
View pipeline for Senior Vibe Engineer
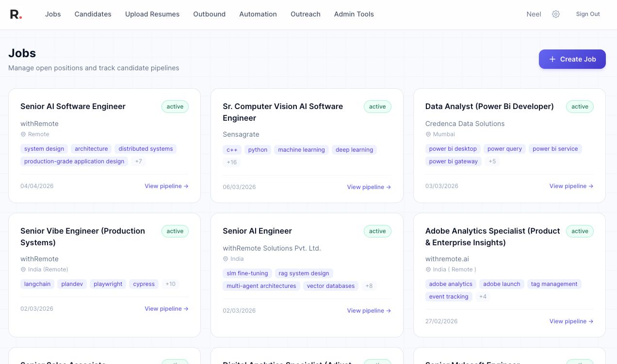(x=166, y=309)
